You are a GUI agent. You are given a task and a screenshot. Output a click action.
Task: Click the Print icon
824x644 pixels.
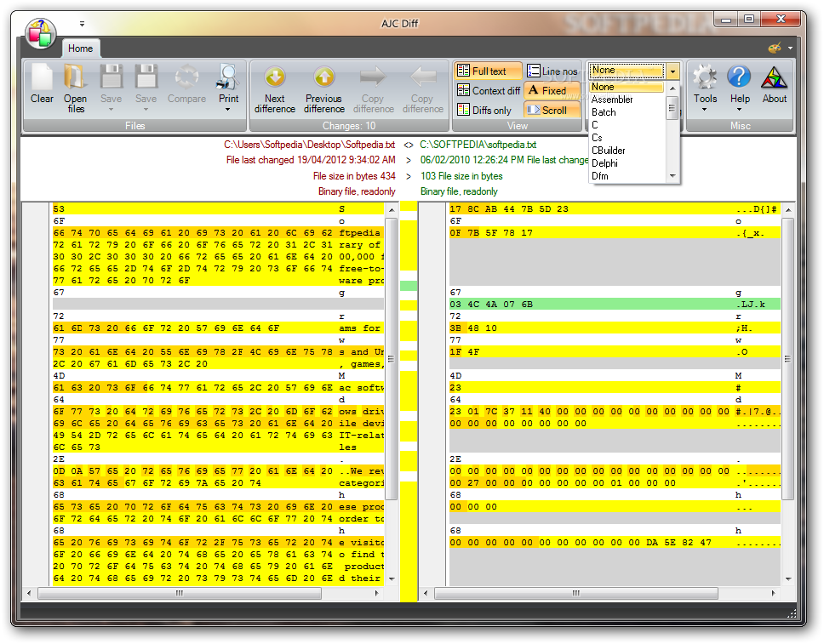228,77
